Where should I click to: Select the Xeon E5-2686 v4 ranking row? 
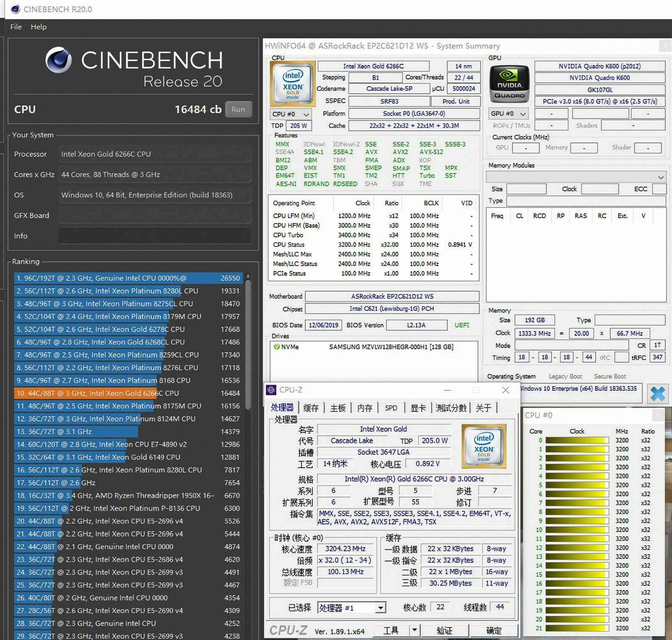coord(129,559)
